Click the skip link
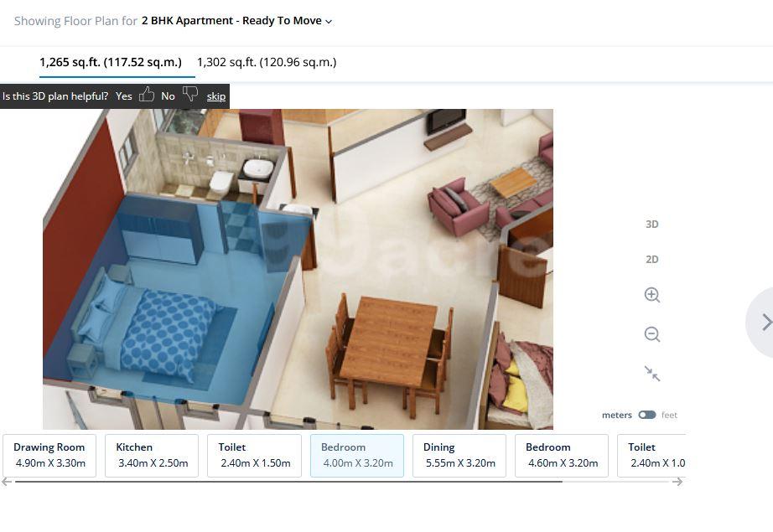The width and height of the screenshot is (773, 532). point(216,96)
